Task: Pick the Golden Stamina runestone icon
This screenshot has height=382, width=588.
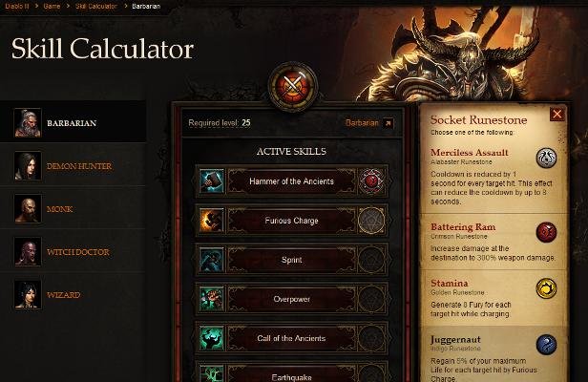Action: pos(546,288)
